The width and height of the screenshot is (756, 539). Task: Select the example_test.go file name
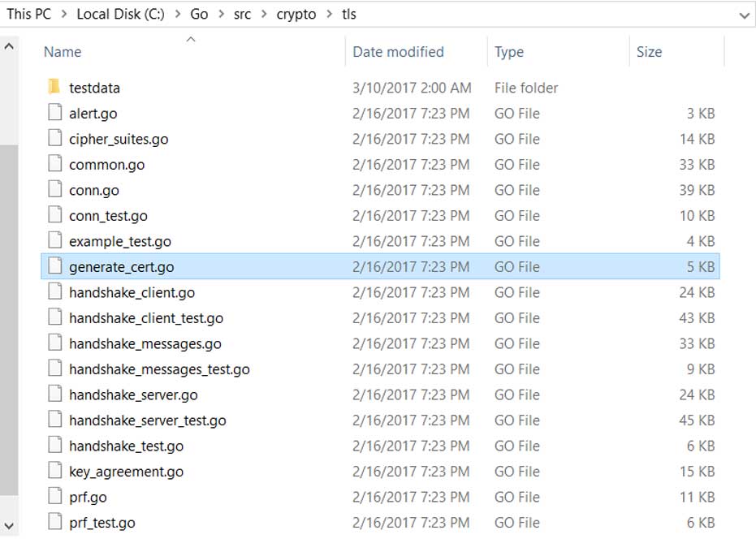click(120, 242)
